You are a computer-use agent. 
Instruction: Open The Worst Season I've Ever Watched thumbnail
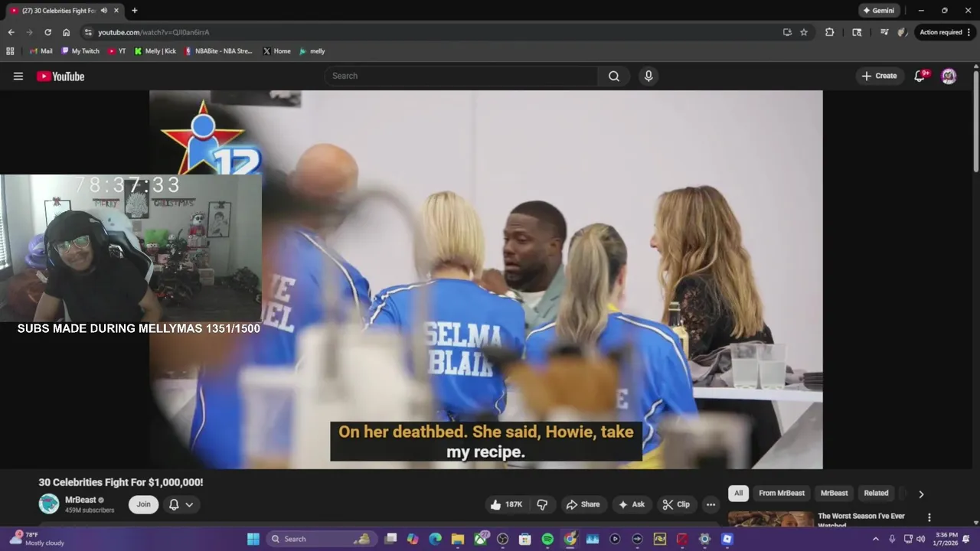(770, 520)
